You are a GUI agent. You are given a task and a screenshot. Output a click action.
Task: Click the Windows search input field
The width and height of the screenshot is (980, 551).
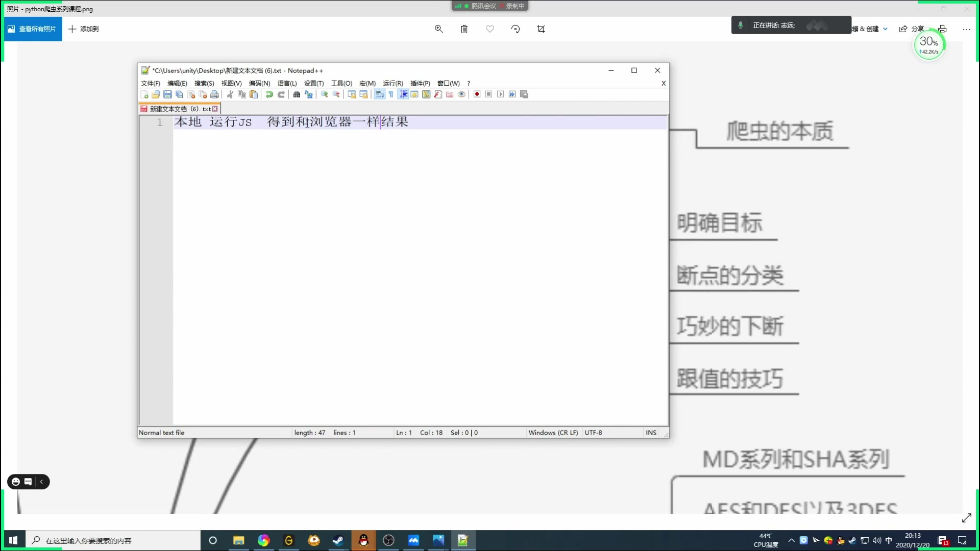point(112,540)
